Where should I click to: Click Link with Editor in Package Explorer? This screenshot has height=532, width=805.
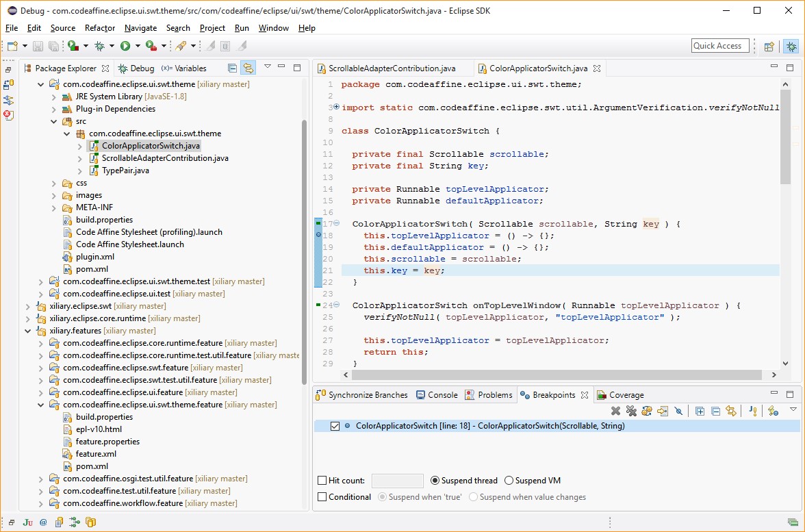coord(248,68)
